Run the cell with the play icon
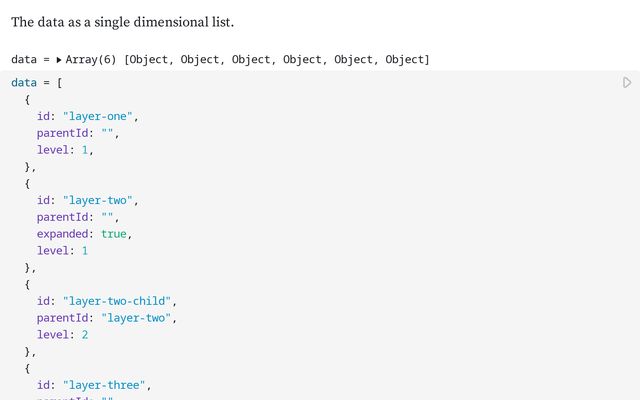The width and height of the screenshot is (640, 400). 627,83
